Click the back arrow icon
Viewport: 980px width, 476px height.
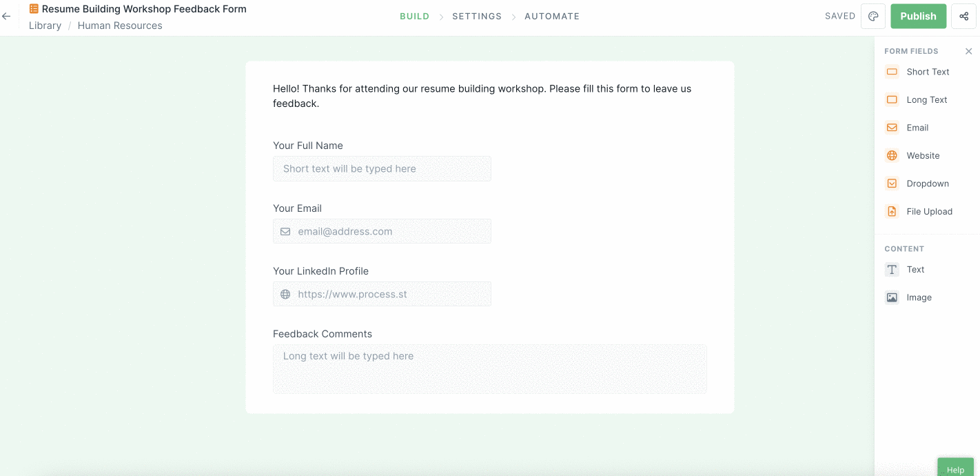(x=6, y=17)
